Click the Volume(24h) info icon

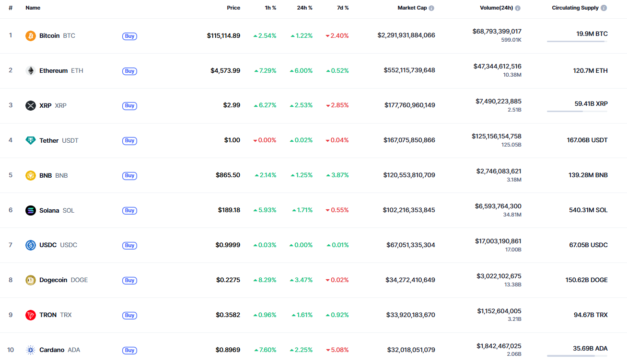click(518, 8)
